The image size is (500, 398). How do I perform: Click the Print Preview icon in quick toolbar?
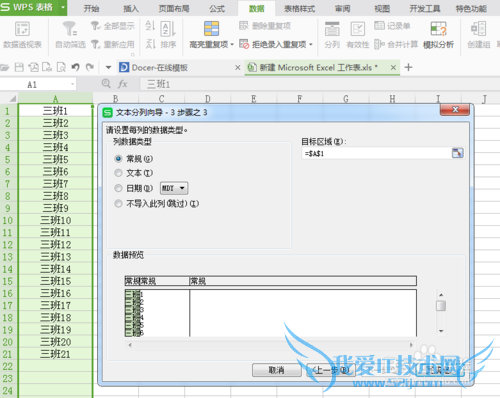pos(61,67)
